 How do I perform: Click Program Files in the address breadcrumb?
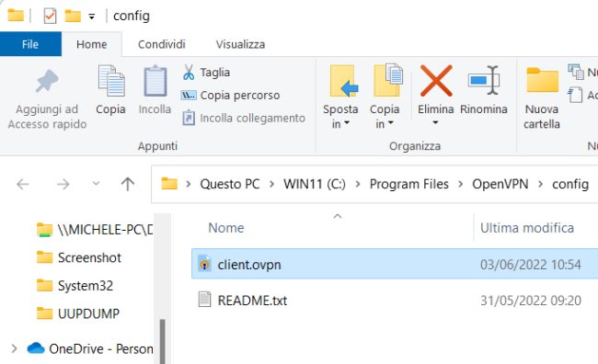(408, 184)
